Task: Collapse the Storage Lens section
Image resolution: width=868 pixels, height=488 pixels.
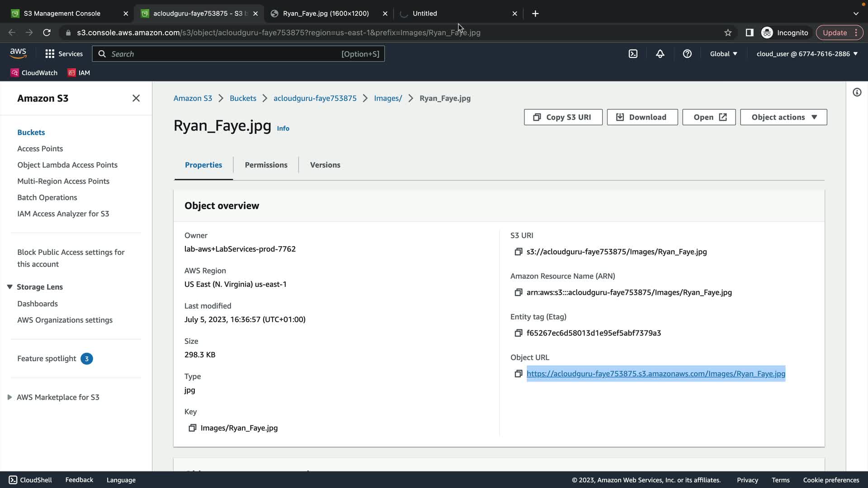Action: click(x=9, y=287)
